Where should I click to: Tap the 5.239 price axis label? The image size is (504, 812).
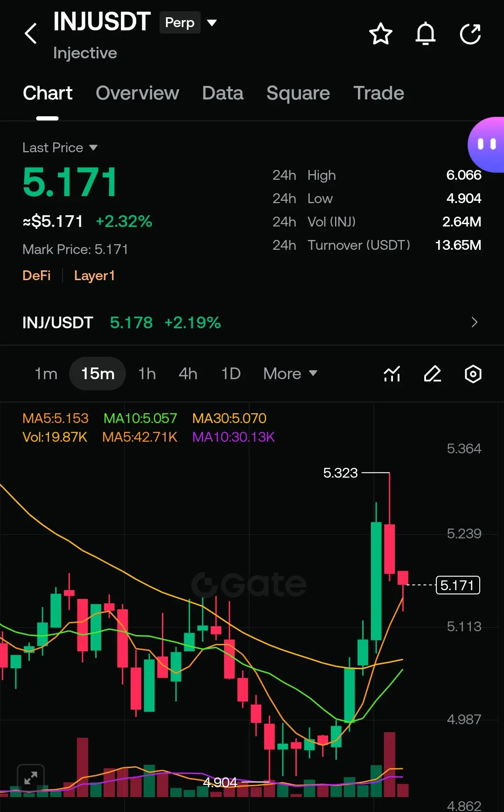click(464, 534)
